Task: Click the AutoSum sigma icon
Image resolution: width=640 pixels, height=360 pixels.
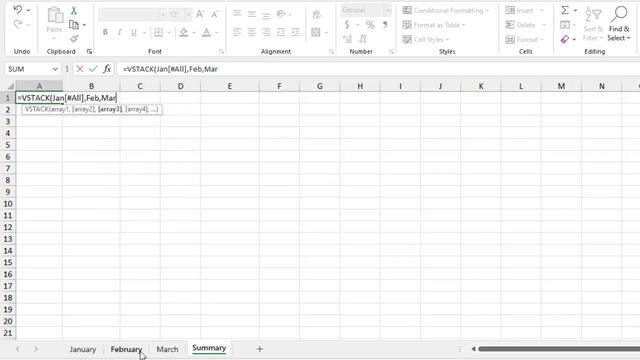Action: (x=565, y=10)
